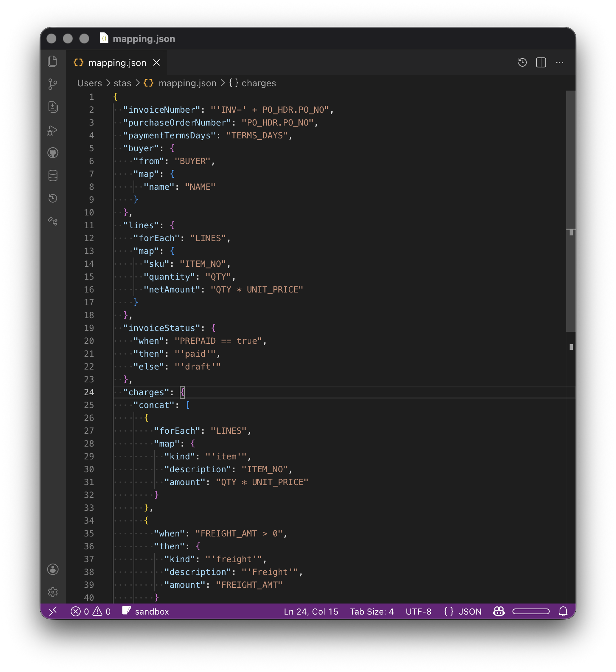Open the editor More Actions menu
The height and width of the screenshot is (672, 616).
pyautogui.click(x=560, y=62)
